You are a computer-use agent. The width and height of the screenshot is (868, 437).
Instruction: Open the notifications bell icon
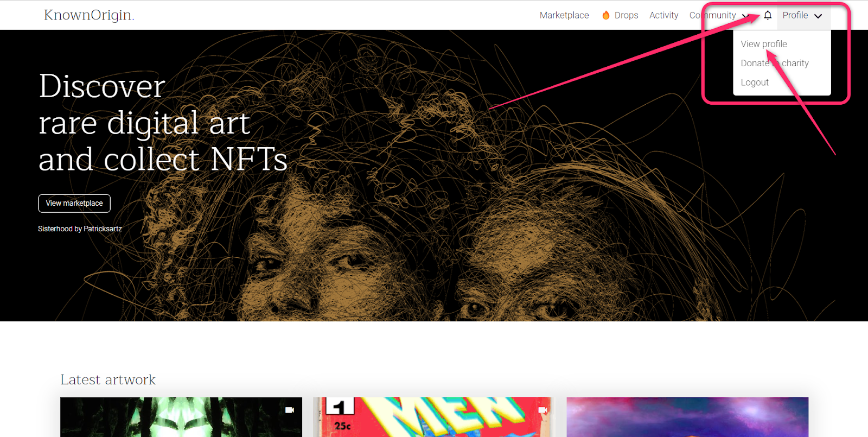(768, 15)
